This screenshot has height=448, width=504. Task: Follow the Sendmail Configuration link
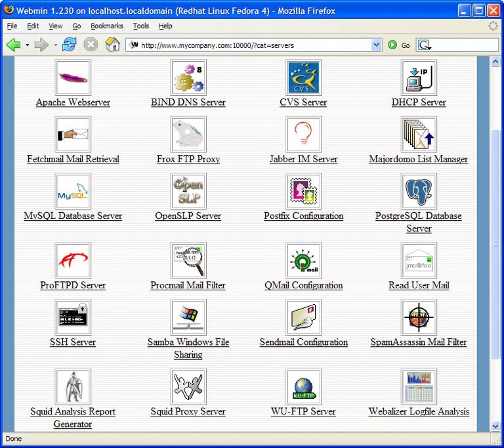[x=303, y=342]
